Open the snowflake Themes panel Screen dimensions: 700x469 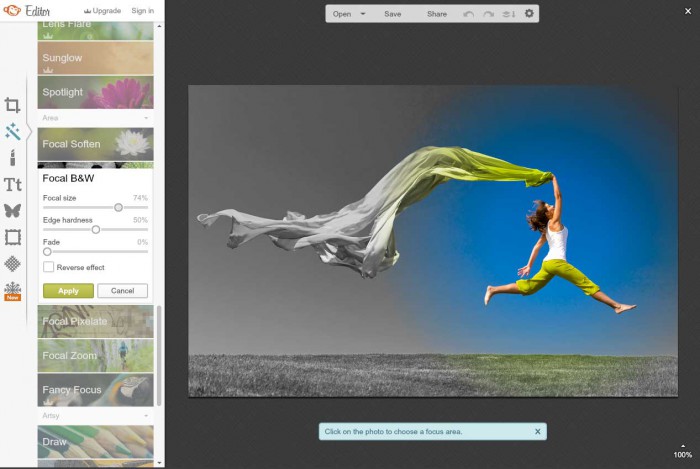pos(12,290)
